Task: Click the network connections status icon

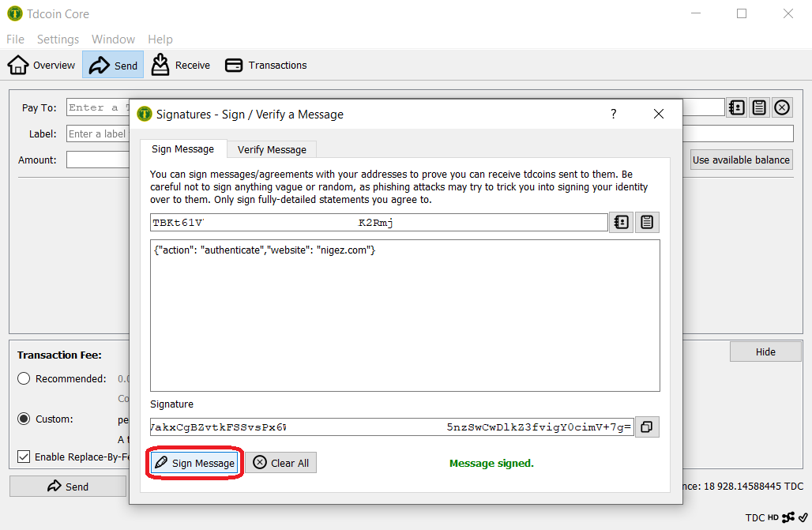Action: tap(788, 517)
